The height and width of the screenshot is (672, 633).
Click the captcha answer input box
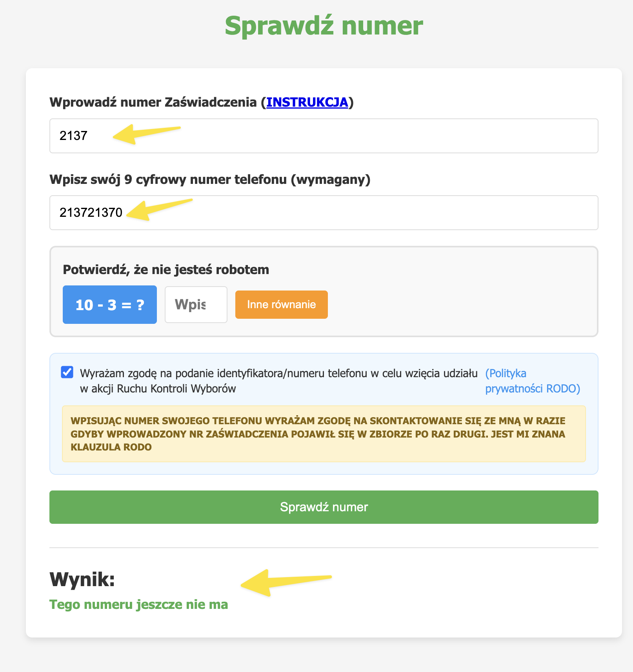coord(196,305)
